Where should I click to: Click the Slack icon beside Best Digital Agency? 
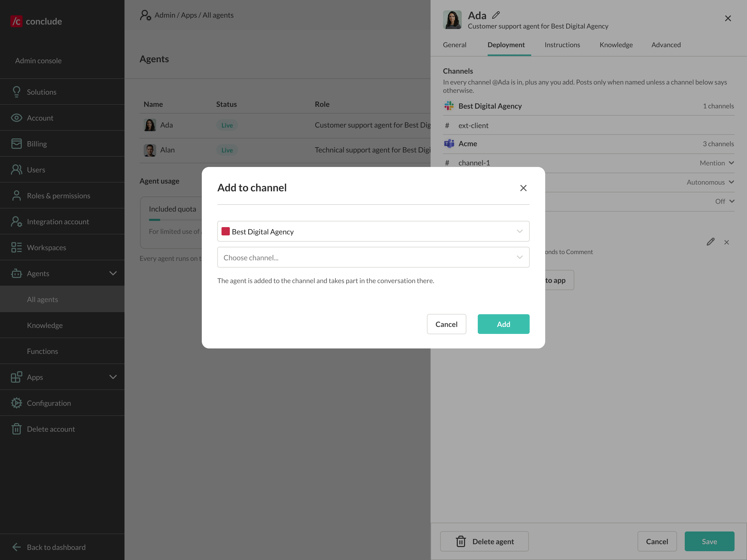coord(449,106)
